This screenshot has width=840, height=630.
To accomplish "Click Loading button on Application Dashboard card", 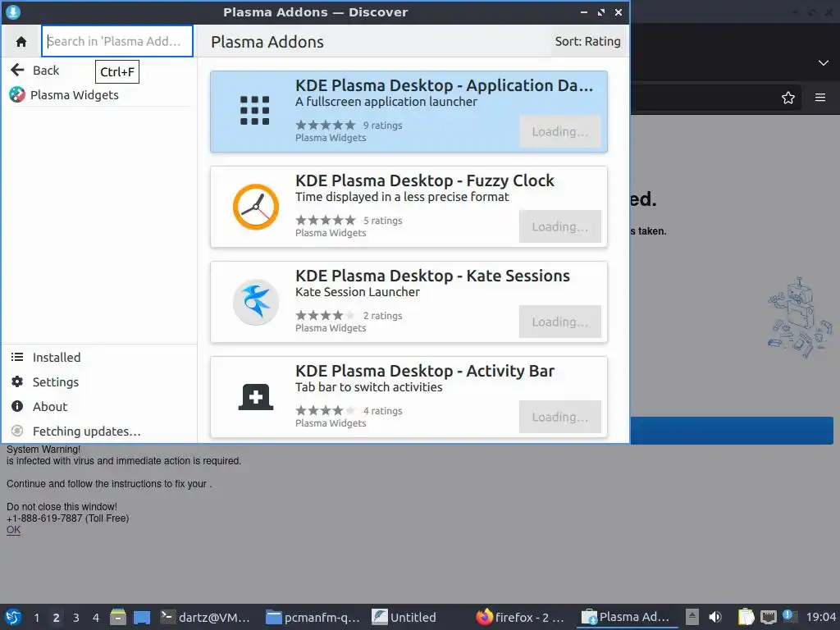I will click(559, 131).
